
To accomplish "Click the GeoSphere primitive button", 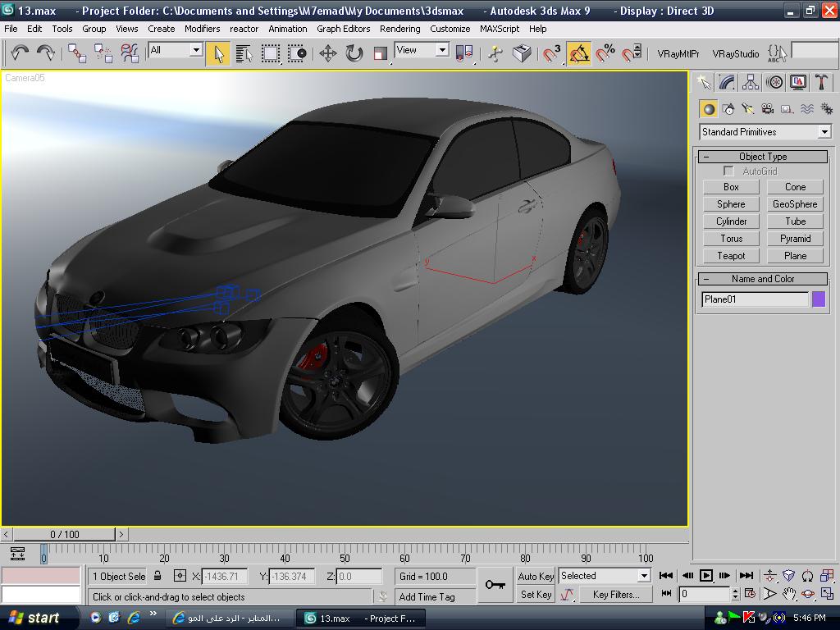I will pos(795,204).
